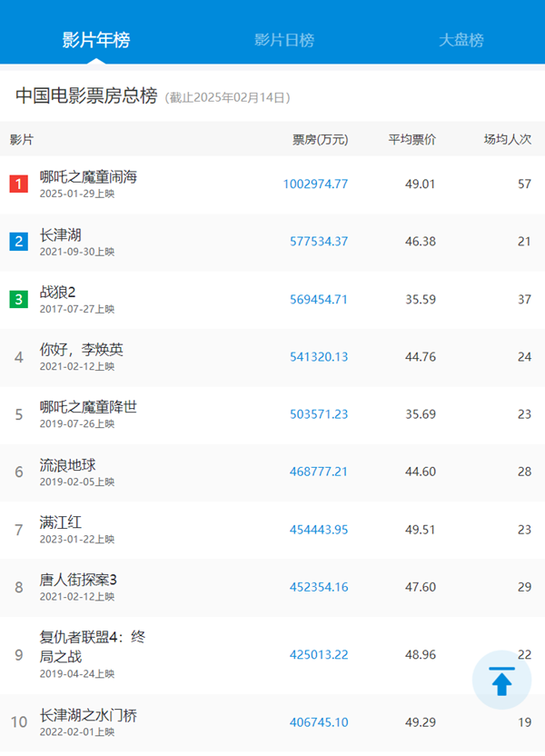The image size is (545, 756).
Task: Open box office 577534.37 link
Action: [x=319, y=241]
